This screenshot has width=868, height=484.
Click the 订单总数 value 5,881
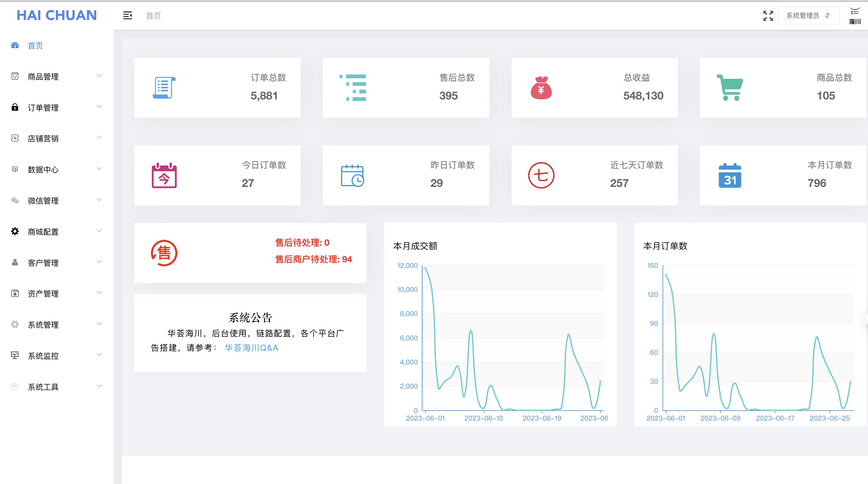264,96
